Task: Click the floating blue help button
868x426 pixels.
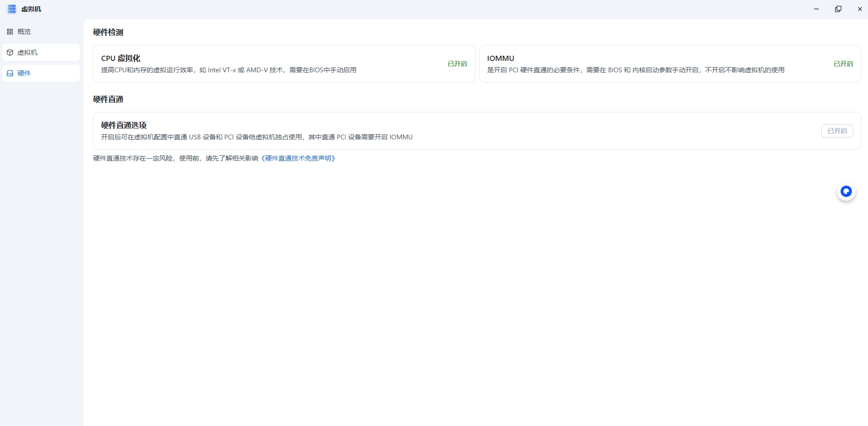Action: click(x=846, y=191)
